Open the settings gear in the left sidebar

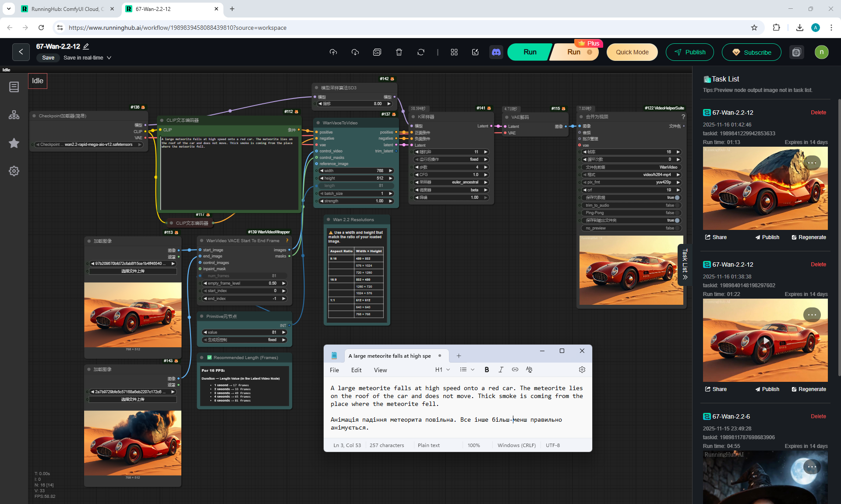tap(14, 171)
